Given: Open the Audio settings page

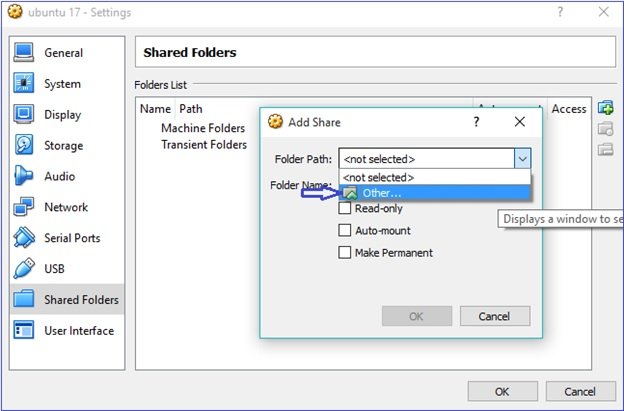Looking at the screenshot, I should [67, 176].
